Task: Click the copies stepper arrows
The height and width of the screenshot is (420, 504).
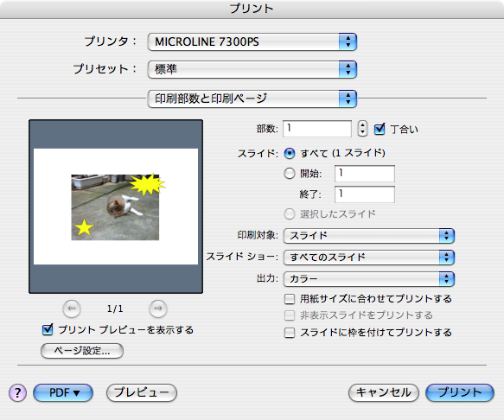Action: click(x=362, y=129)
